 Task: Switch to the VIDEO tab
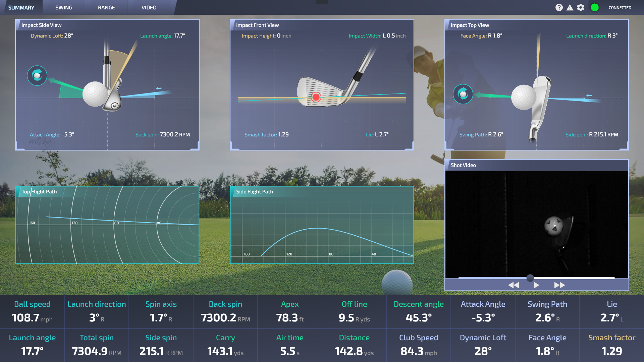(149, 7)
